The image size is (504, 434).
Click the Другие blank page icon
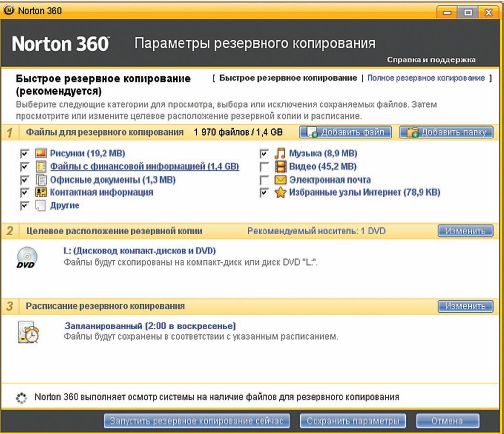coord(41,205)
